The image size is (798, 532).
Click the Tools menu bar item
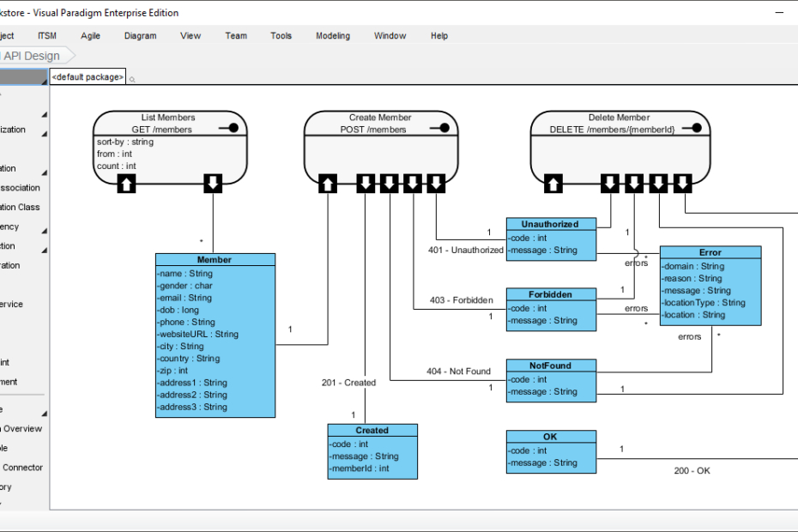[281, 35]
